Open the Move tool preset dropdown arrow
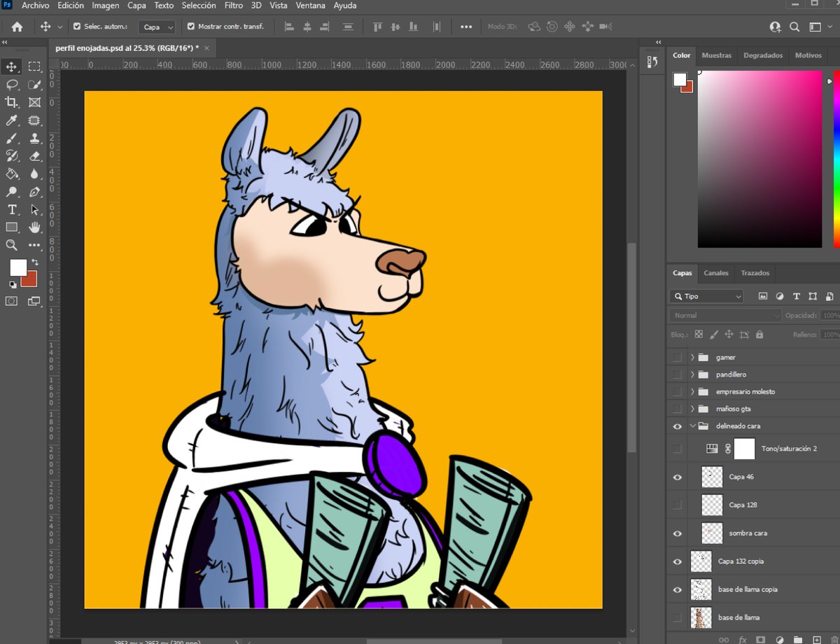 click(x=59, y=27)
